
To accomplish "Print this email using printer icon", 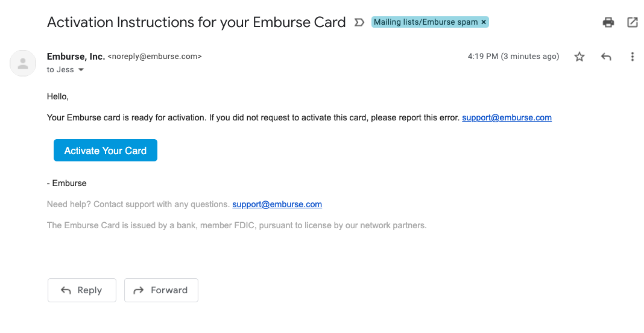I will pos(608,22).
